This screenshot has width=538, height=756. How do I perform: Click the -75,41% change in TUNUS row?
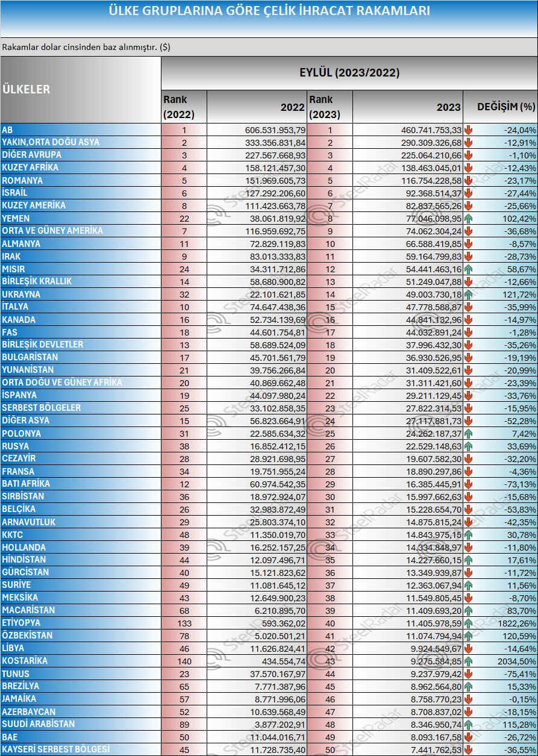(520, 673)
